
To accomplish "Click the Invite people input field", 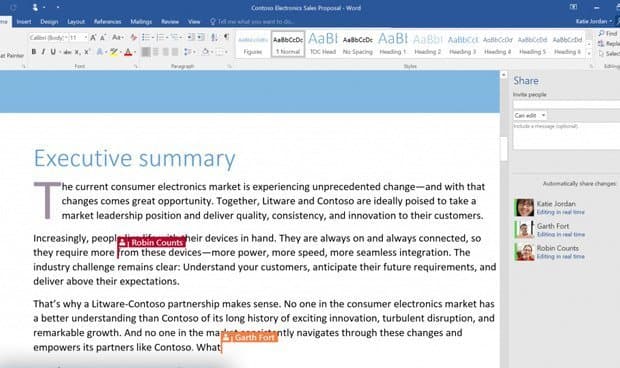I will click(566, 104).
